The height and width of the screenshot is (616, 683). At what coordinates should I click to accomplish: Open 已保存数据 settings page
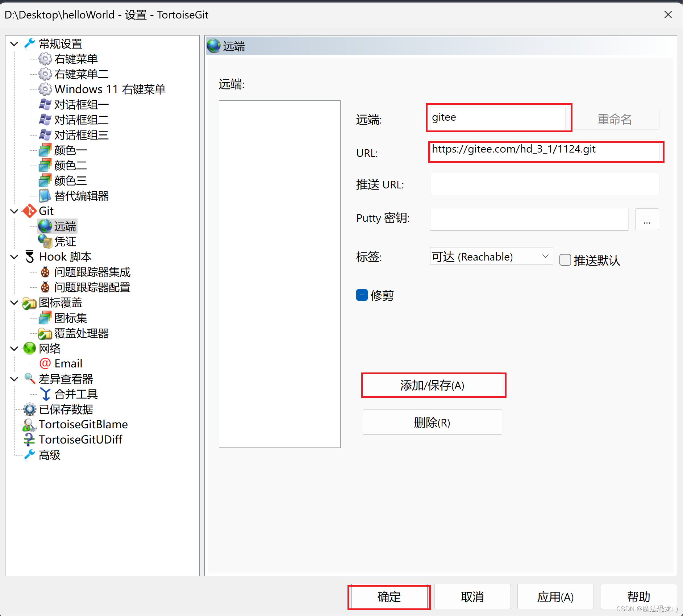[66, 409]
